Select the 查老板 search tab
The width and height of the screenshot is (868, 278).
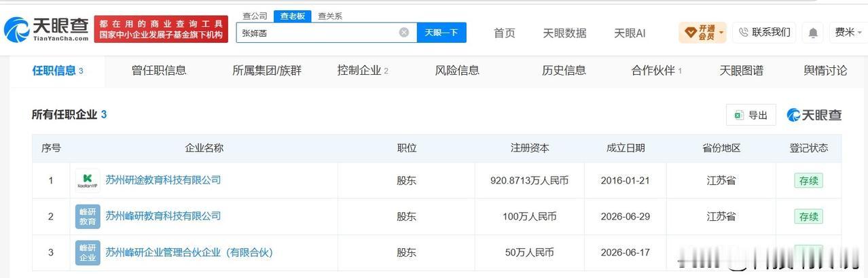(293, 16)
